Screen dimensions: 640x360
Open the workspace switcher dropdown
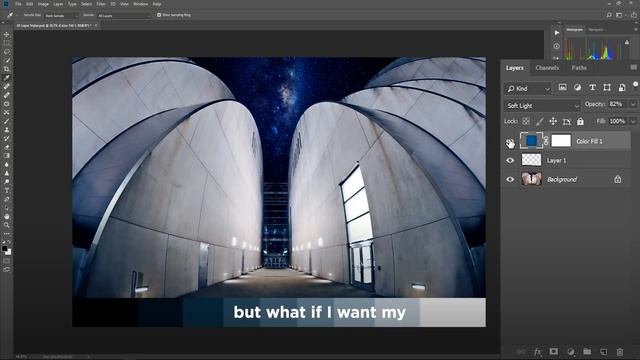pyautogui.click(x=621, y=15)
